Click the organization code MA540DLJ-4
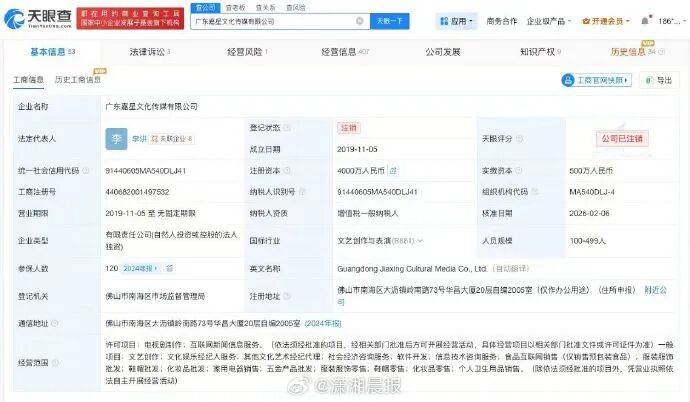This screenshot has width=690, height=402. point(592,192)
